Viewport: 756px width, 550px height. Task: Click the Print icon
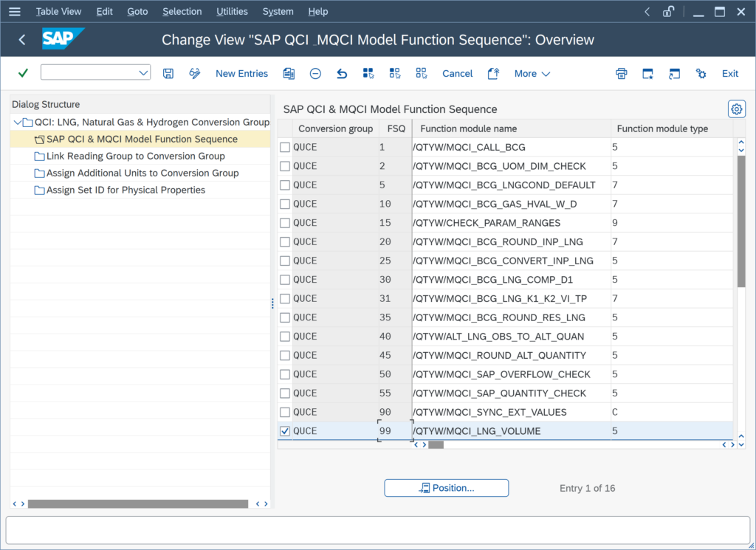622,73
